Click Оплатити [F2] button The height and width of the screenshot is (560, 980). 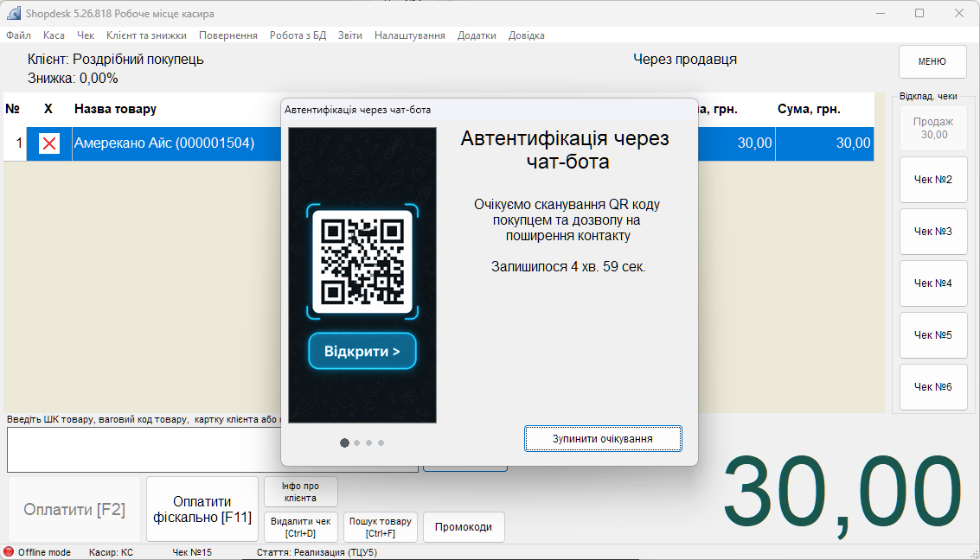[74, 509]
